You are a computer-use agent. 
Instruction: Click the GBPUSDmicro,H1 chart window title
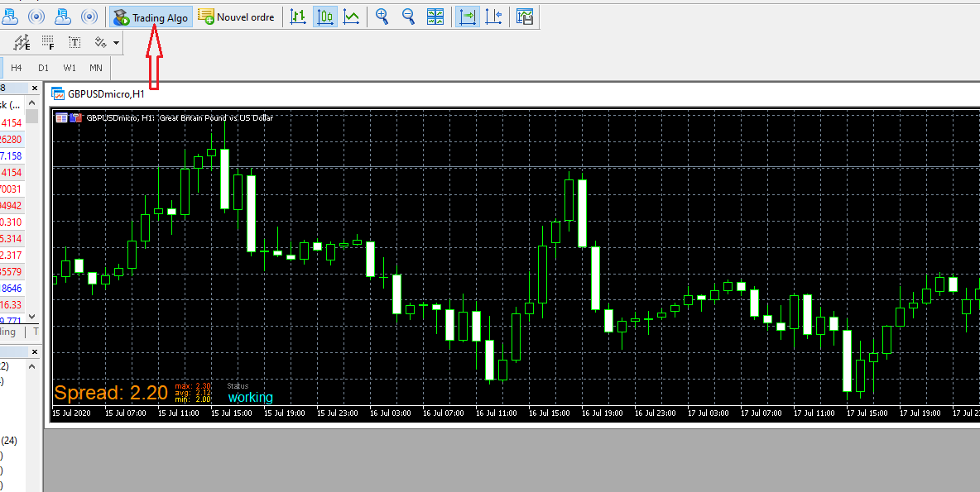tap(106, 94)
